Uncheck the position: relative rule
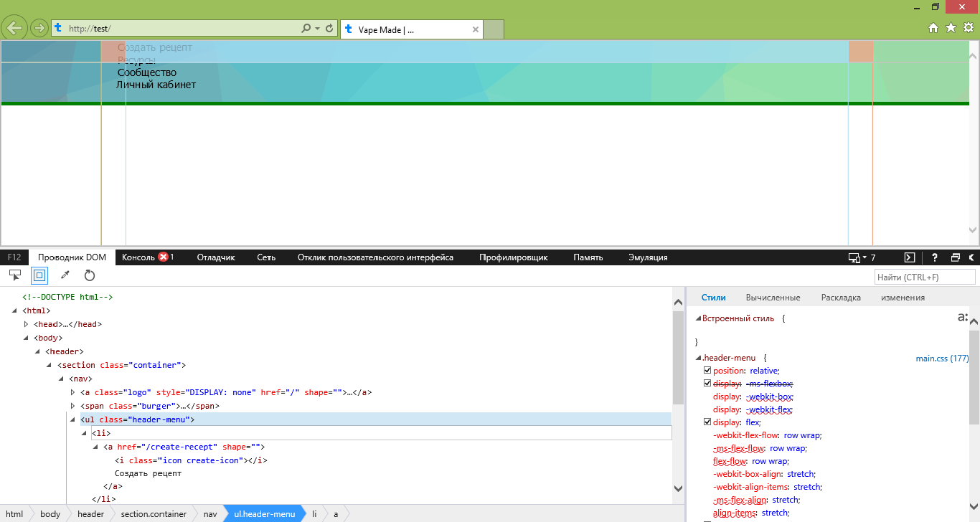Viewport: 980px width, 522px height. tap(707, 371)
